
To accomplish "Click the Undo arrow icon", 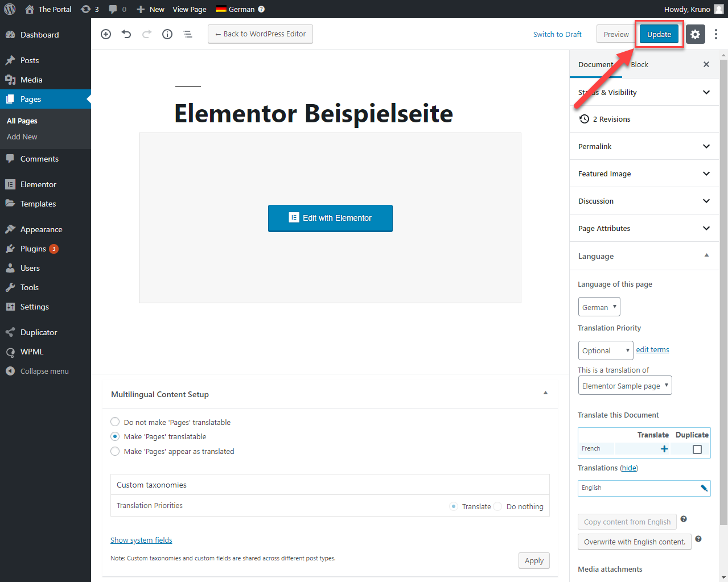I will 126,34.
